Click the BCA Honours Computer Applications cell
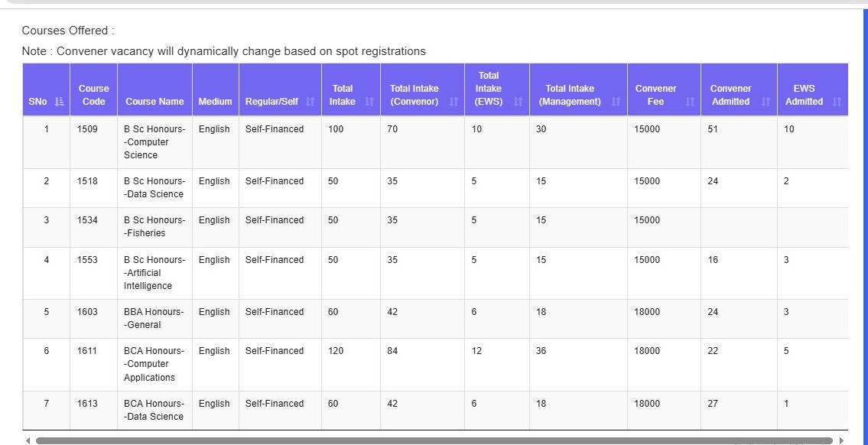The image size is (868, 445). 154,364
